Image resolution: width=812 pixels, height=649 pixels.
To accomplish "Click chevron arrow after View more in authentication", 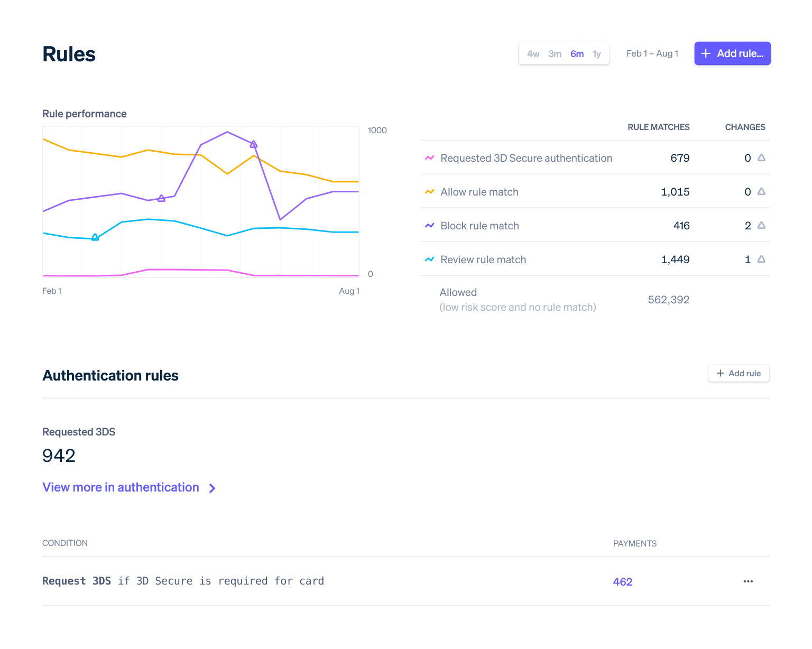I will coord(212,488).
